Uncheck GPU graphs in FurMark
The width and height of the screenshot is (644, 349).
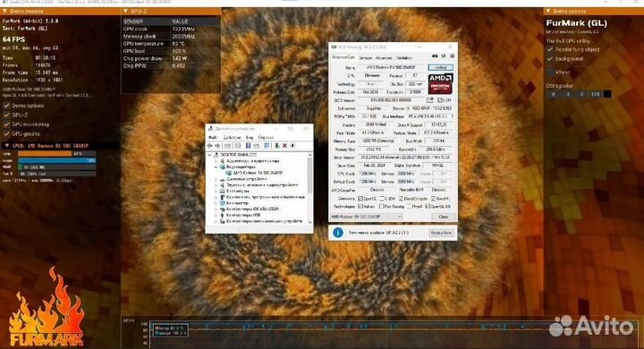6,134
